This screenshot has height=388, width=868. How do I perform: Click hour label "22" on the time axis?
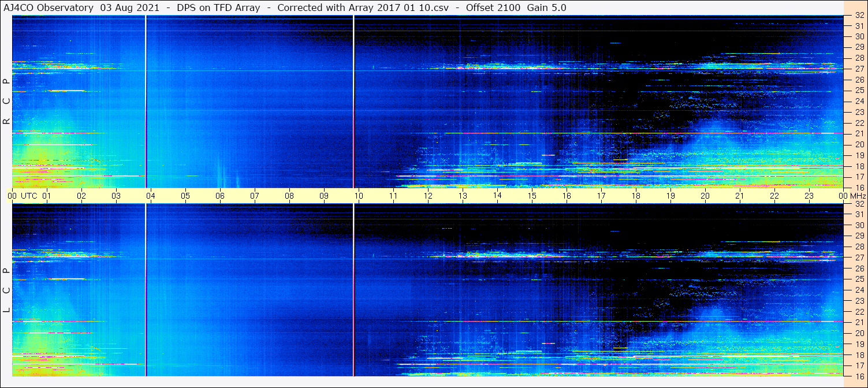[774, 196]
